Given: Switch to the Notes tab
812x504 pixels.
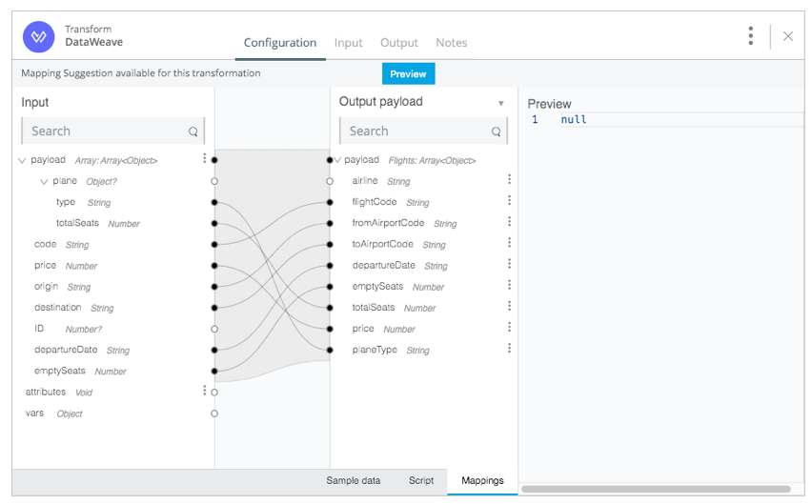Looking at the screenshot, I should coord(452,43).
